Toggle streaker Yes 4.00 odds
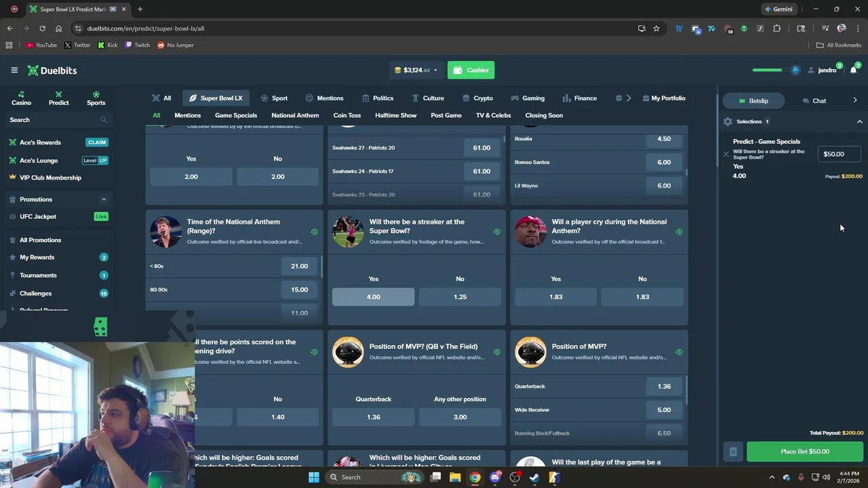The image size is (868, 488). pyautogui.click(x=373, y=297)
